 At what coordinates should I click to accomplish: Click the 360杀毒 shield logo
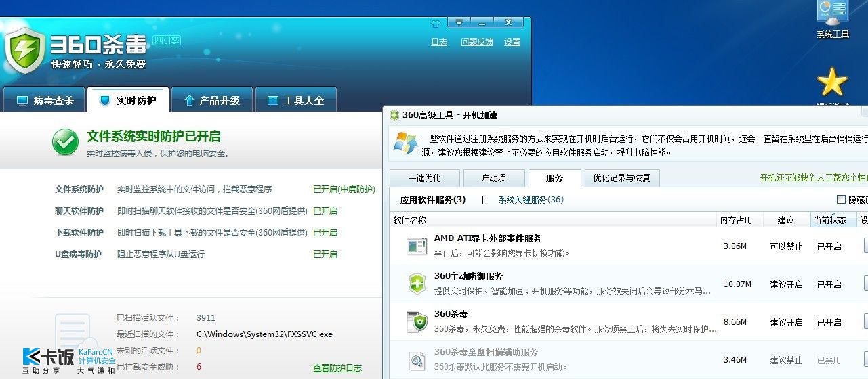point(25,51)
